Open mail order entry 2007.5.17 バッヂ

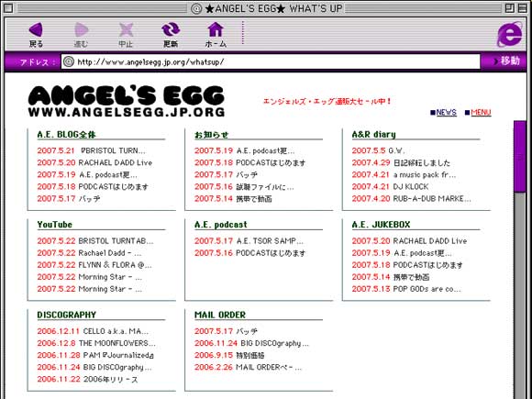click(226, 331)
